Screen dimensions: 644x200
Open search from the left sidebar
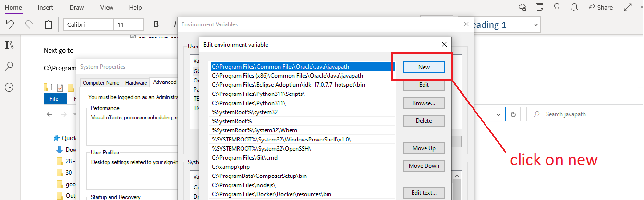pyautogui.click(x=9, y=66)
